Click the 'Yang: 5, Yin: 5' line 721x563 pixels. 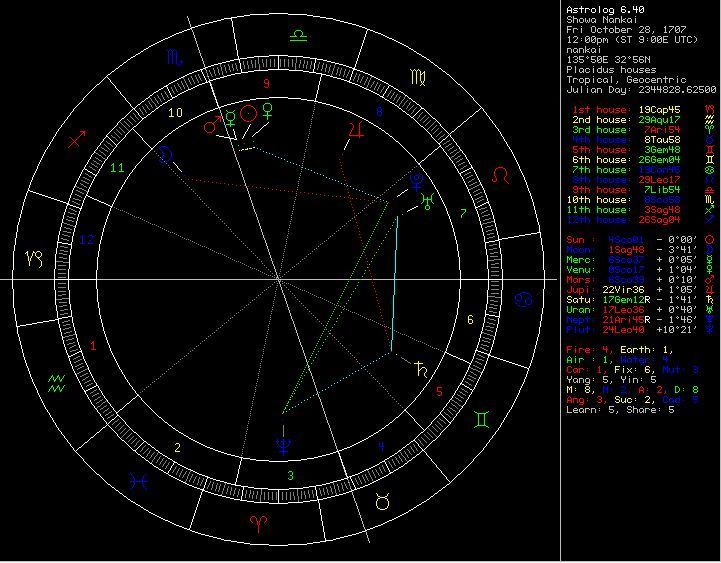[611, 380]
